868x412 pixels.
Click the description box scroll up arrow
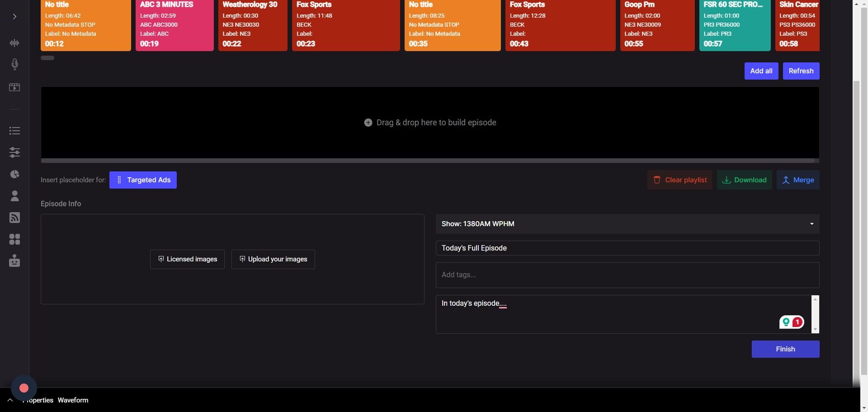816,299
